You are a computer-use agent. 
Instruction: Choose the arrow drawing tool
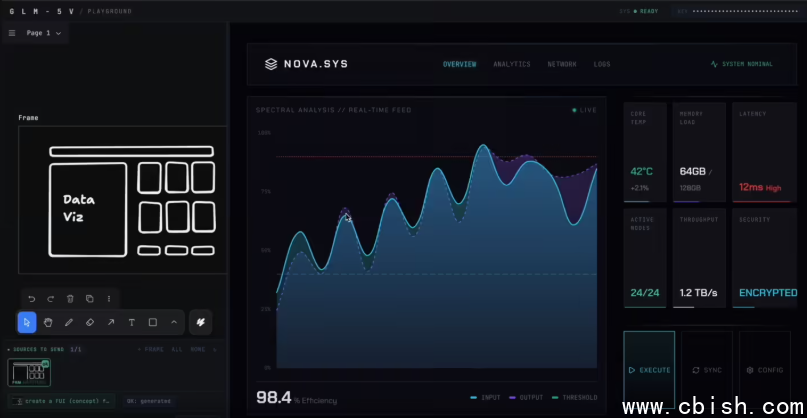point(111,322)
